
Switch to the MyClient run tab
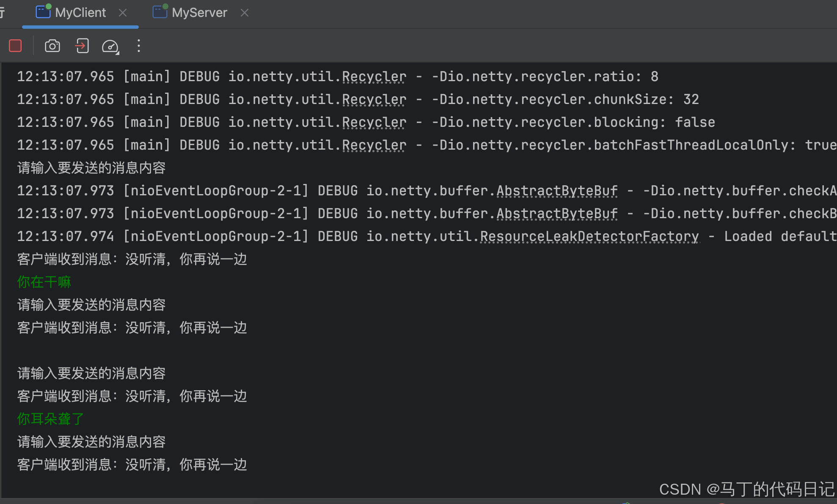click(80, 13)
